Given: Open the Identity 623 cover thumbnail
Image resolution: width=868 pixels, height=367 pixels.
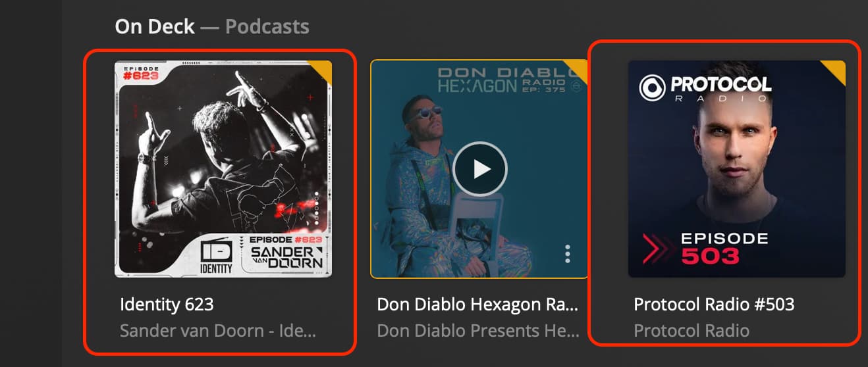Looking at the screenshot, I should (x=223, y=169).
